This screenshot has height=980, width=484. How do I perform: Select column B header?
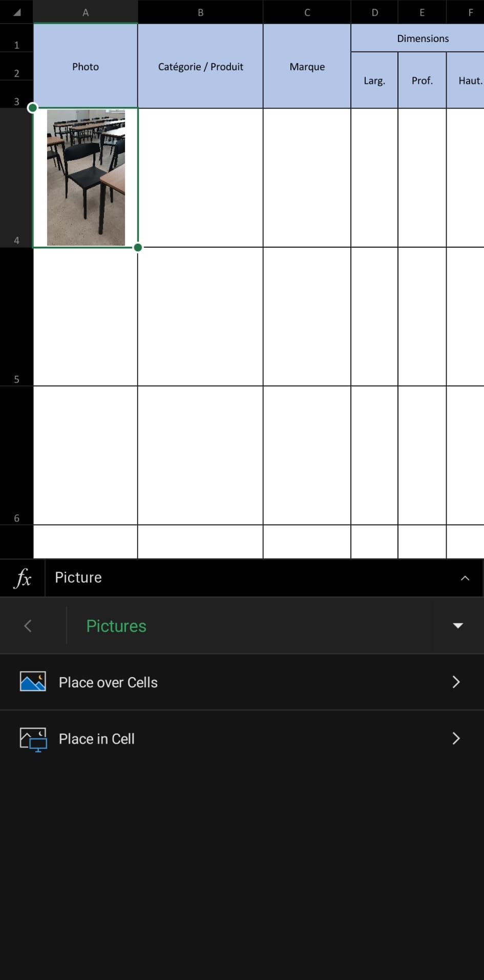click(x=200, y=12)
